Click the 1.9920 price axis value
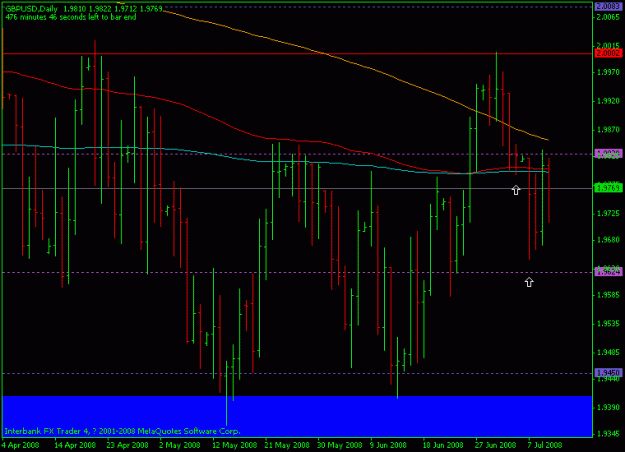The width and height of the screenshot is (625, 452). 608,101
